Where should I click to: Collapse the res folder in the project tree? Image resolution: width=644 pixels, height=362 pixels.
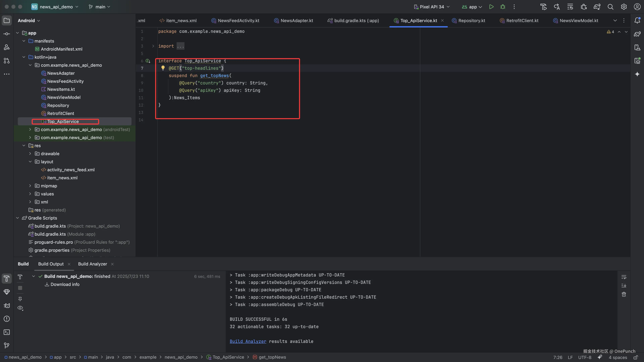(x=24, y=146)
